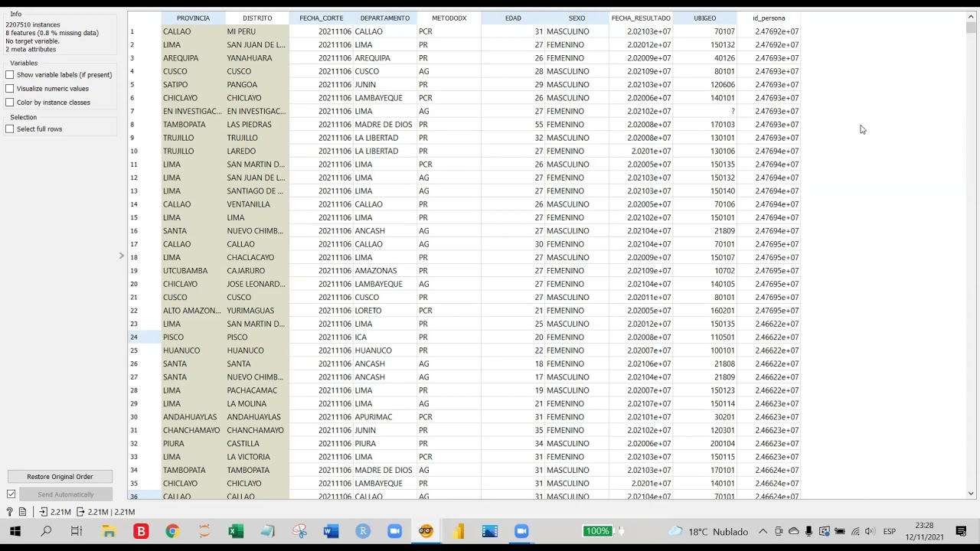Click the OneDrive cloud tray icon
The image size is (980, 551).
click(x=794, y=531)
